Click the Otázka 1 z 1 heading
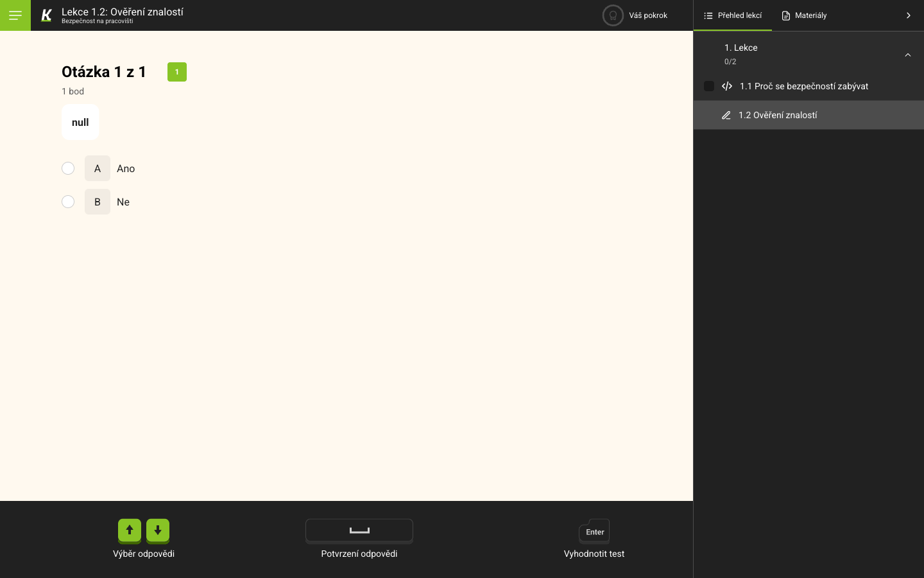This screenshot has height=578, width=924. (x=104, y=72)
